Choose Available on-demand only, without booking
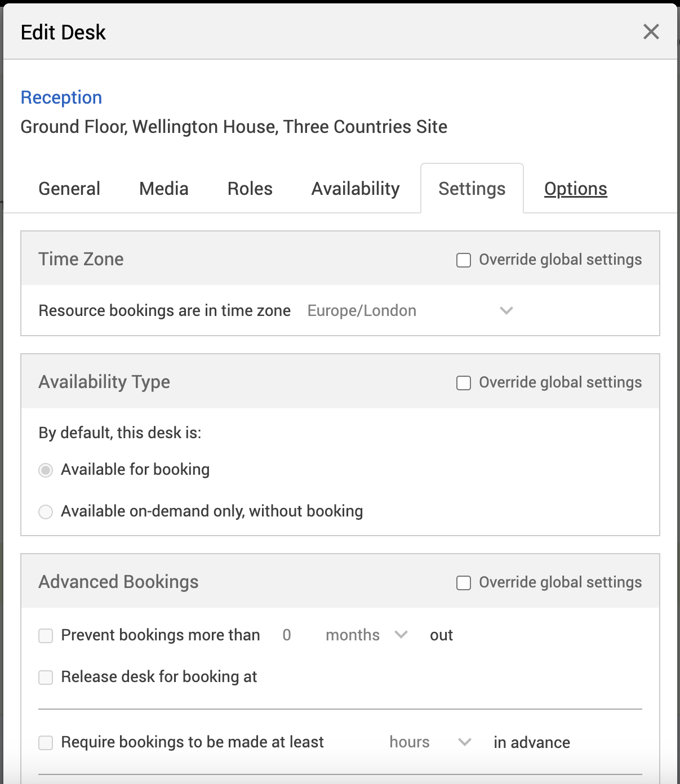680x784 pixels. pyautogui.click(x=46, y=511)
